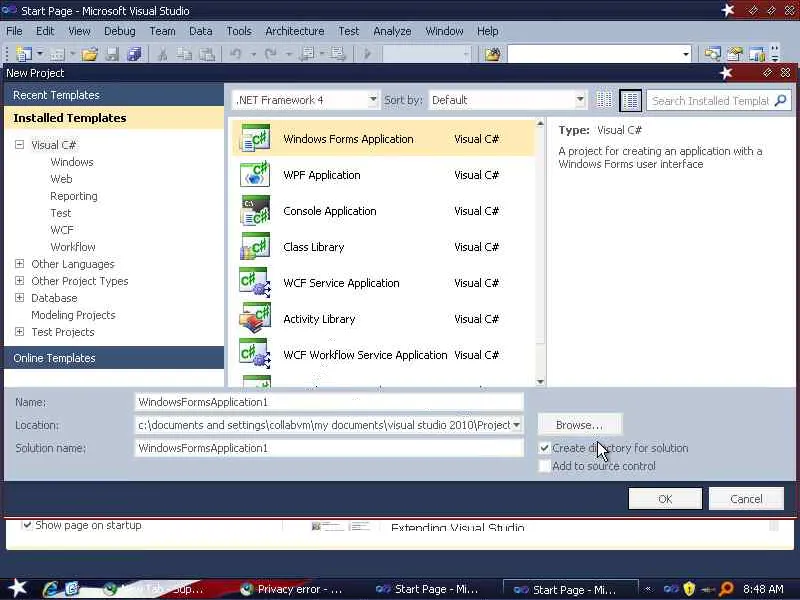This screenshot has width=800, height=600.
Task: Open the Location path dropdown arrow
Action: pyautogui.click(x=516, y=425)
